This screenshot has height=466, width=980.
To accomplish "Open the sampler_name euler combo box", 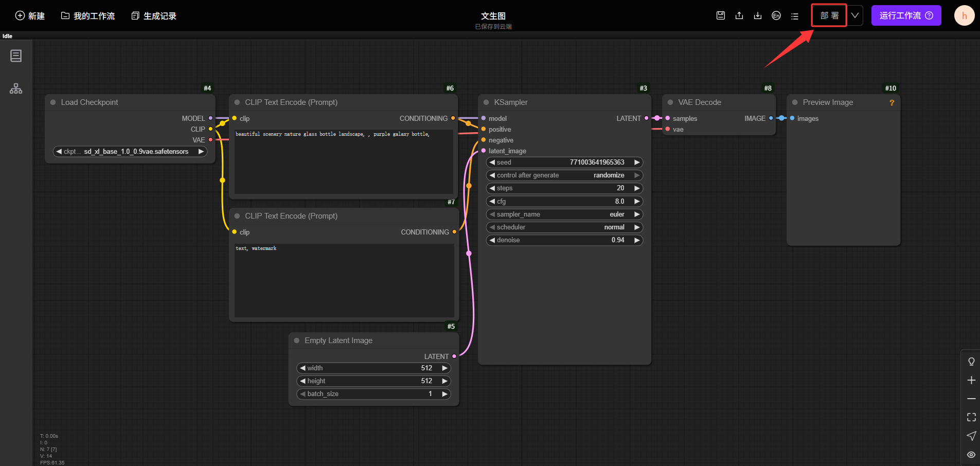I will (564, 214).
